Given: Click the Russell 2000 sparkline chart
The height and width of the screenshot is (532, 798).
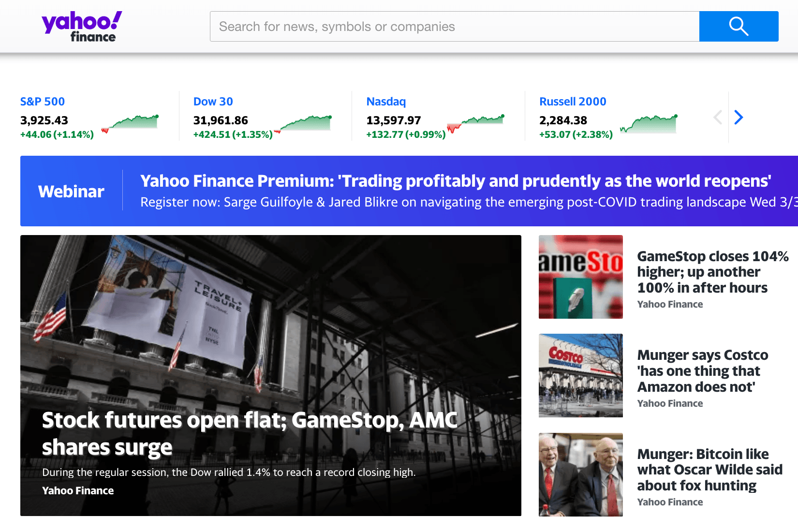Looking at the screenshot, I should (649, 124).
